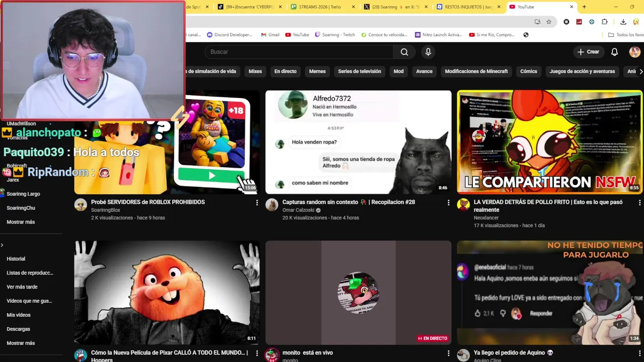The width and height of the screenshot is (644, 362).
Task: Open the Aquino pedido video thumbnail
Action: [550, 293]
